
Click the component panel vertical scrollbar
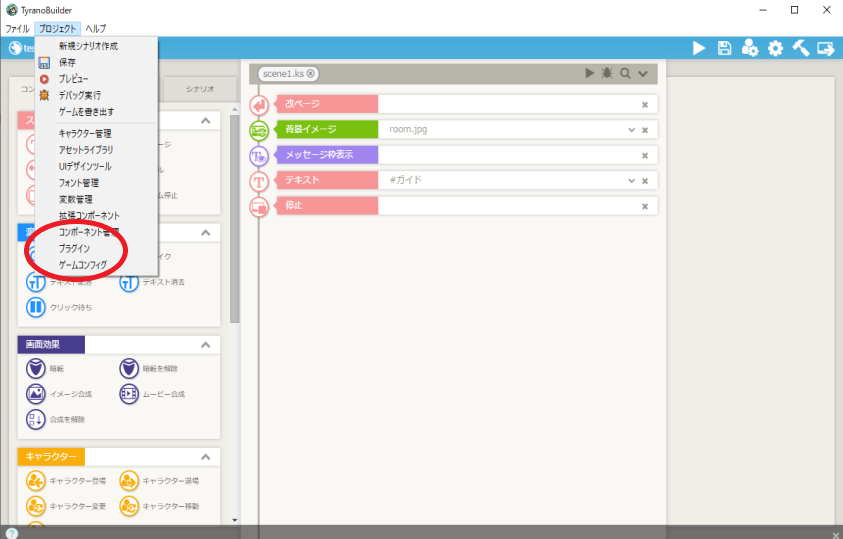point(234,218)
